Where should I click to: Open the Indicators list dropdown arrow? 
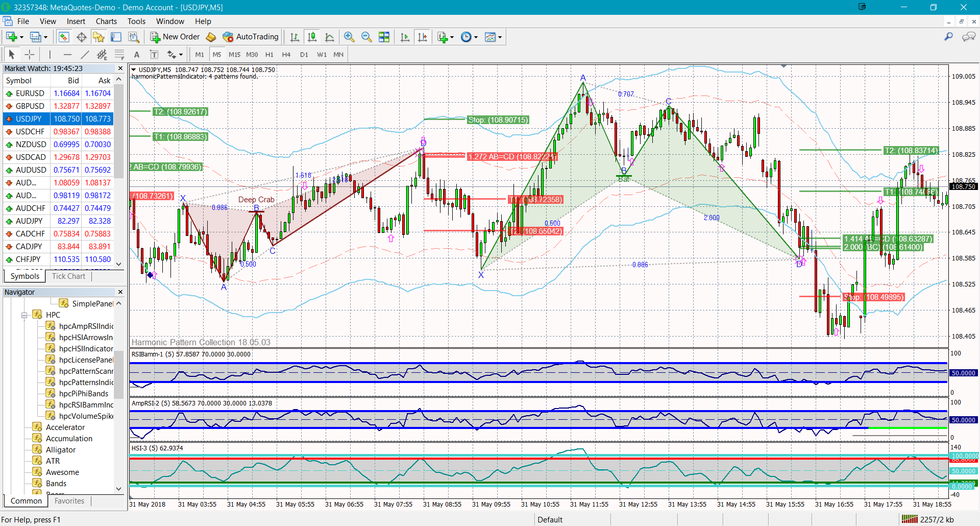pyautogui.click(x=452, y=37)
